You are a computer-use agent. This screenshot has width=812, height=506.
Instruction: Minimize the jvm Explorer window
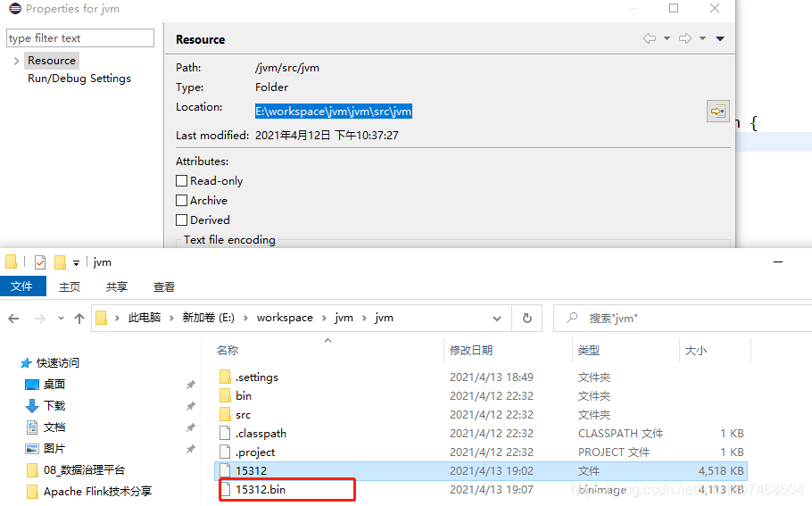778,262
